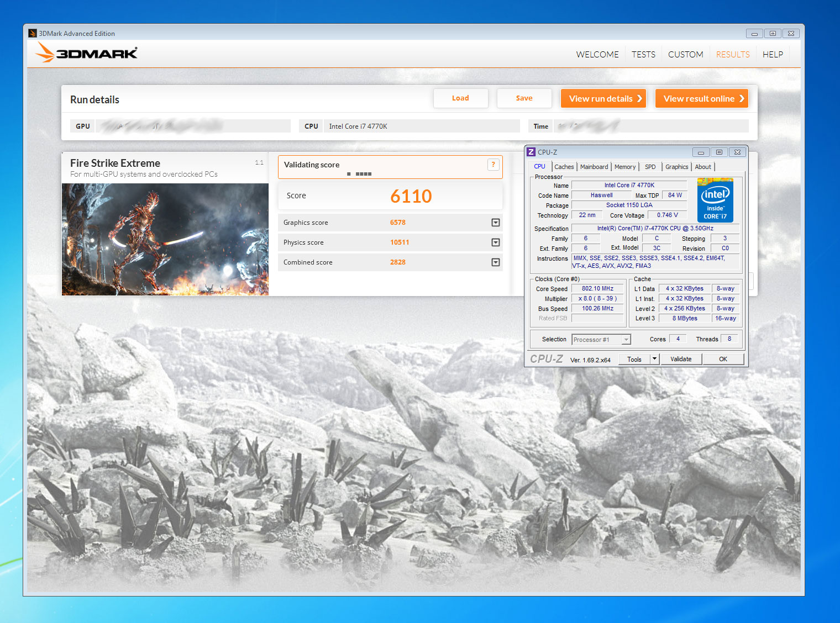840x623 pixels.
Task: Click the View result online button
Action: [x=702, y=98]
